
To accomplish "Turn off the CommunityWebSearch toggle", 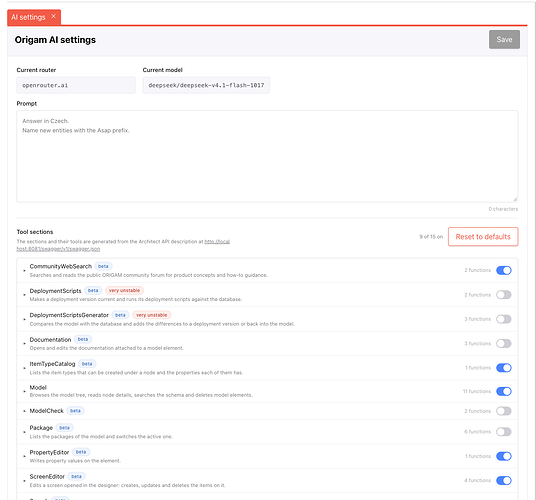I will (x=504, y=270).
